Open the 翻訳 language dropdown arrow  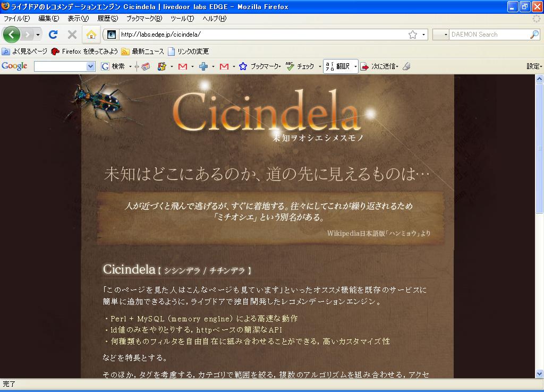(355, 66)
